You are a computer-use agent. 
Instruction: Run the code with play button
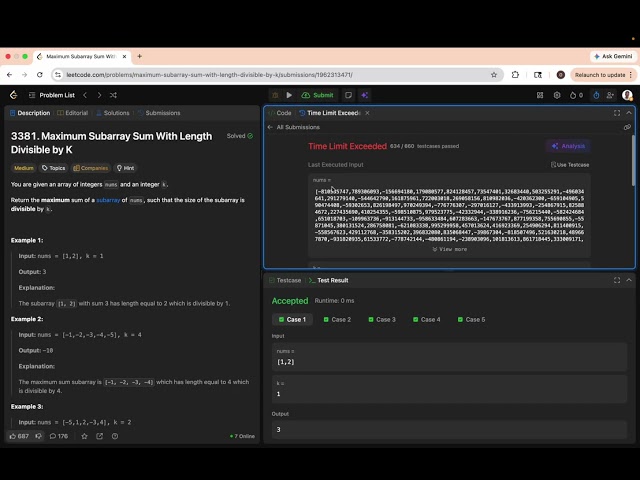289,95
